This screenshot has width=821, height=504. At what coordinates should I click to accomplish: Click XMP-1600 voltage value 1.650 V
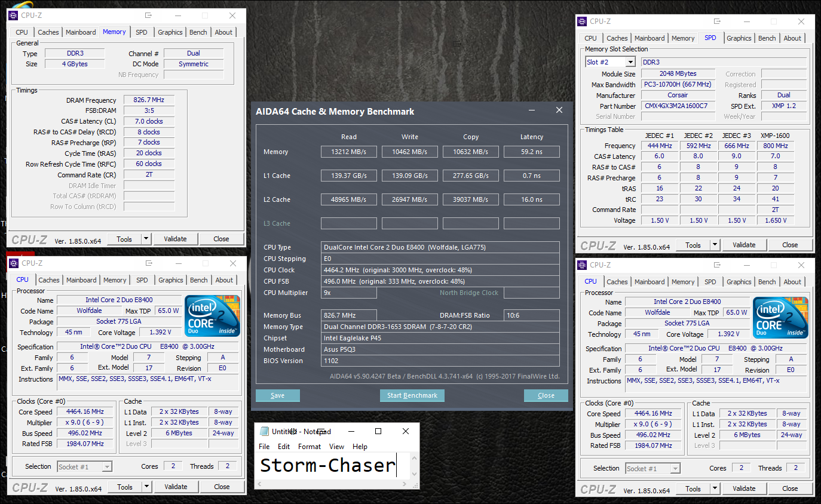pos(774,220)
